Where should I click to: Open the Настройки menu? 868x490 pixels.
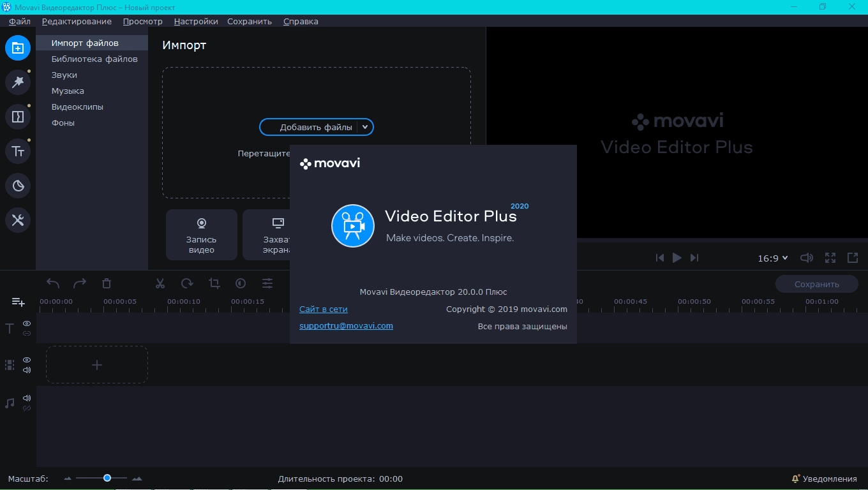196,21
